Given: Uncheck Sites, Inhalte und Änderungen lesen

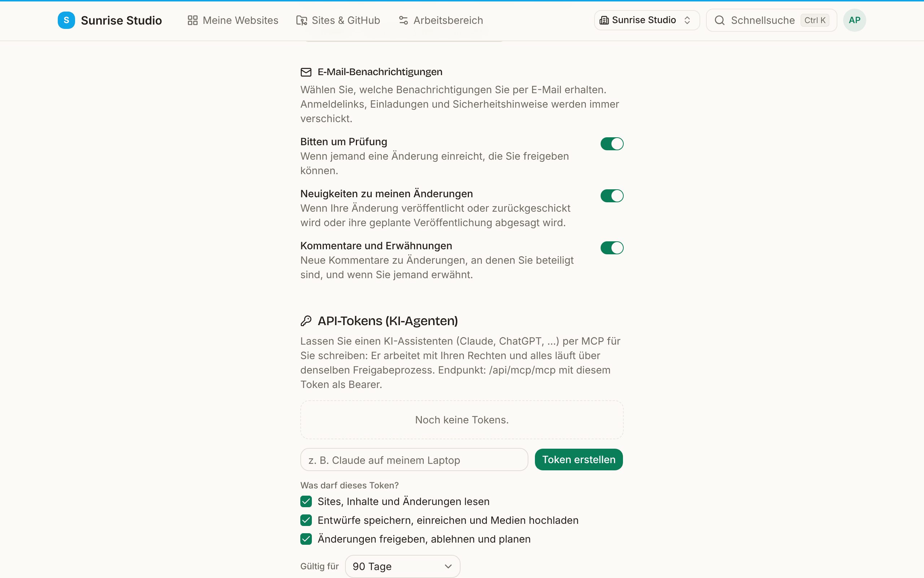Looking at the screenshot, I should (x=306, y=501).
